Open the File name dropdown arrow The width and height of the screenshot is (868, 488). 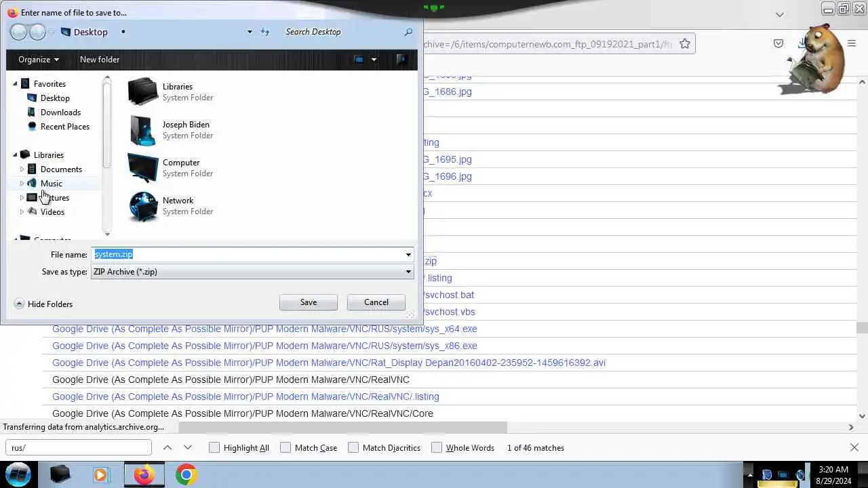point(408,255)
